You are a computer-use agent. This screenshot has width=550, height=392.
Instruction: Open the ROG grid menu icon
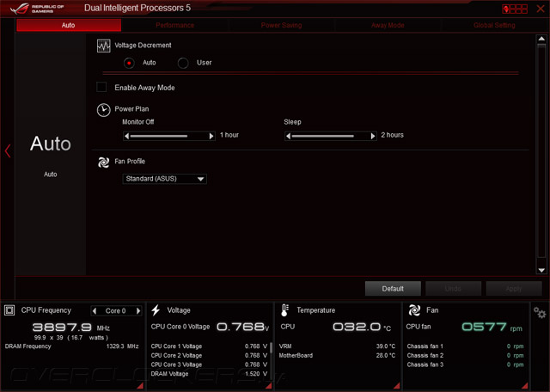click(515, 9)
